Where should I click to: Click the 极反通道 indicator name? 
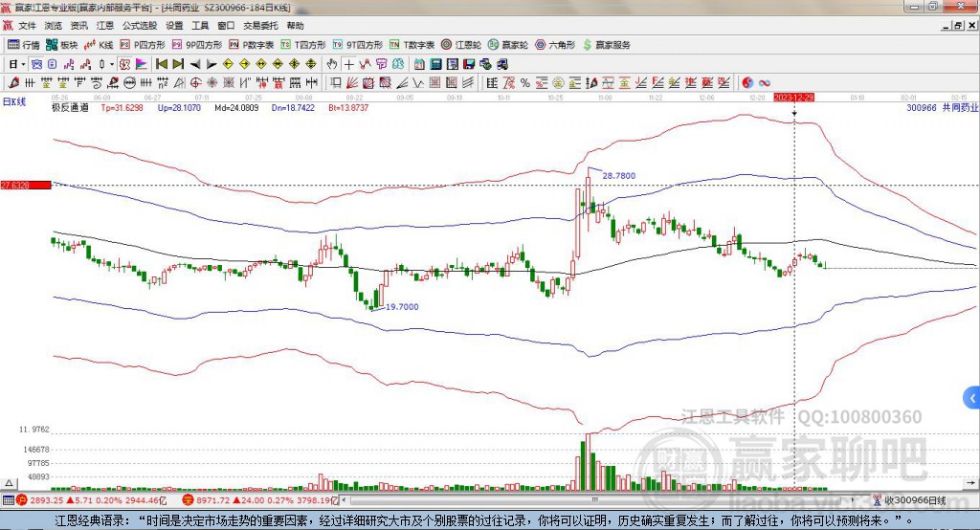pyautogui.click(x=70, y=107)
